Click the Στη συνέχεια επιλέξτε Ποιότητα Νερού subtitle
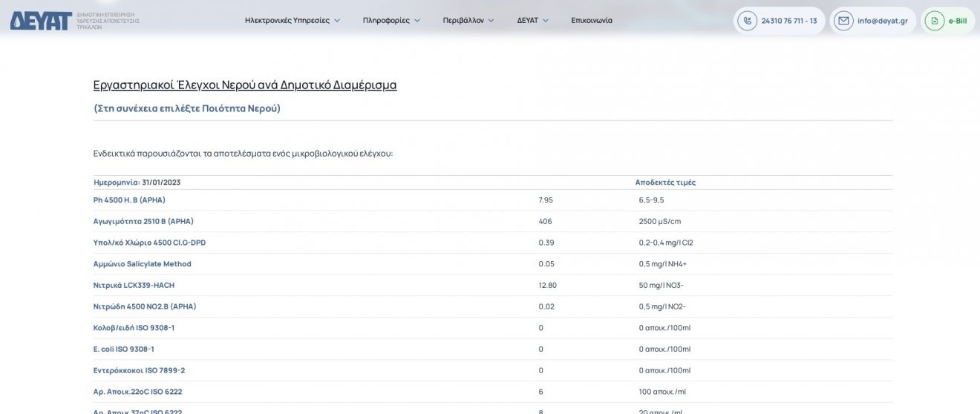Screen dimensions: 980x414 (x=187, y=108)
